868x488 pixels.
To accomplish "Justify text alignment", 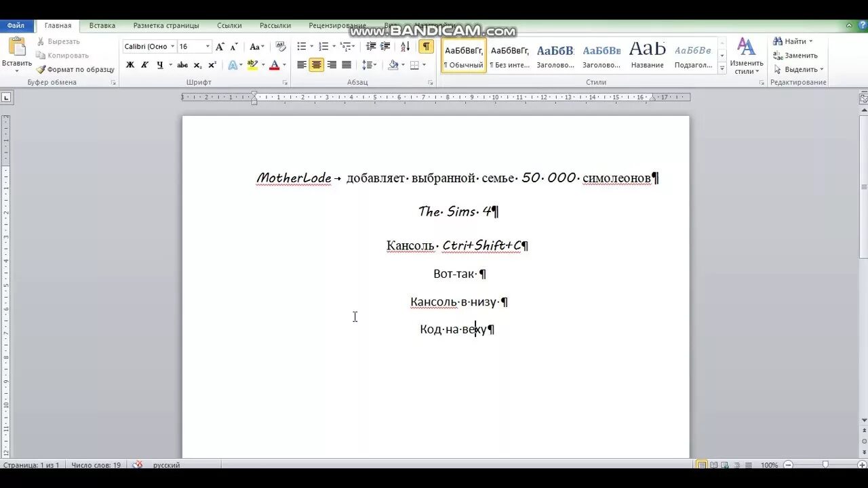I will (x=347, y=65).
